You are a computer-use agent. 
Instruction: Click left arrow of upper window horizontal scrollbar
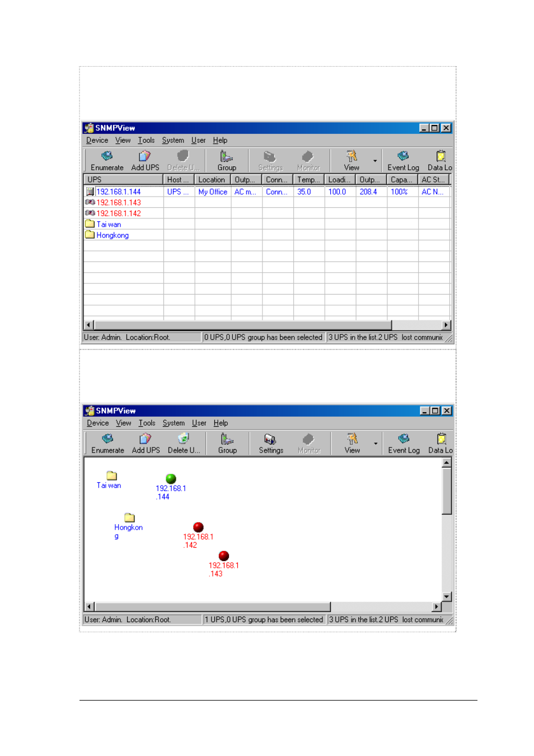click(x=89, y=325)
